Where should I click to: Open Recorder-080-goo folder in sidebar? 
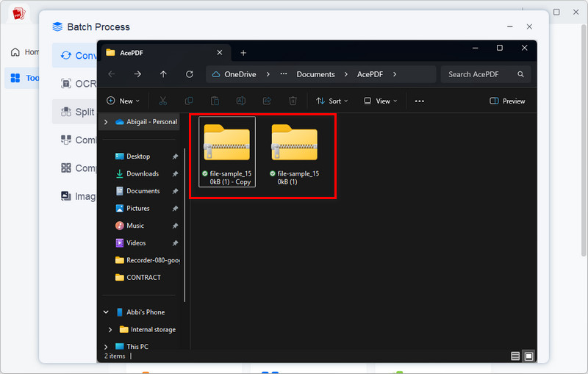coord(153,260)
